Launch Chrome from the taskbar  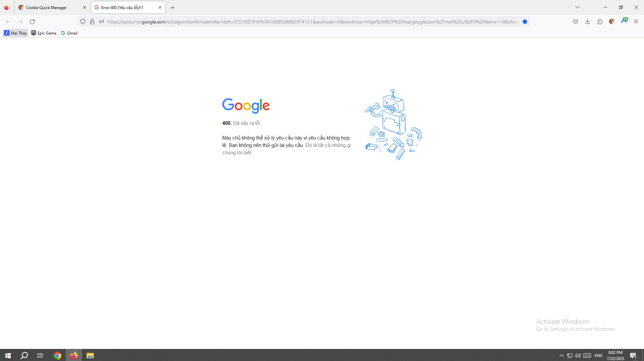pyautogui.click(x=57, y=355)
